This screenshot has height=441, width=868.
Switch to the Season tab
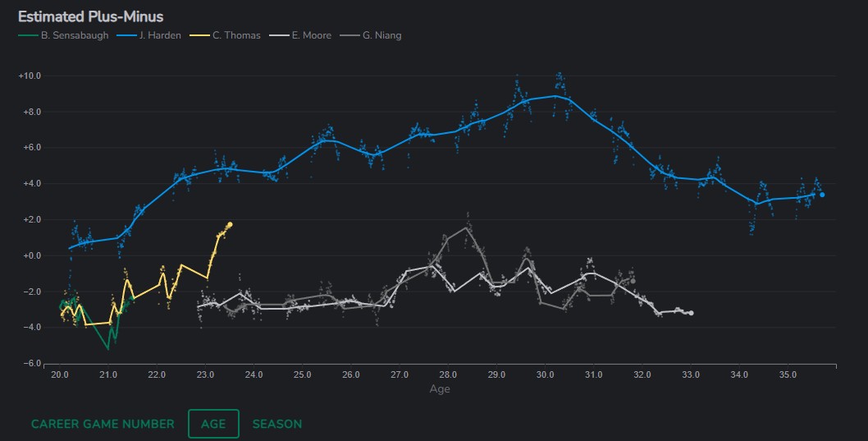(x=276, y=424)
